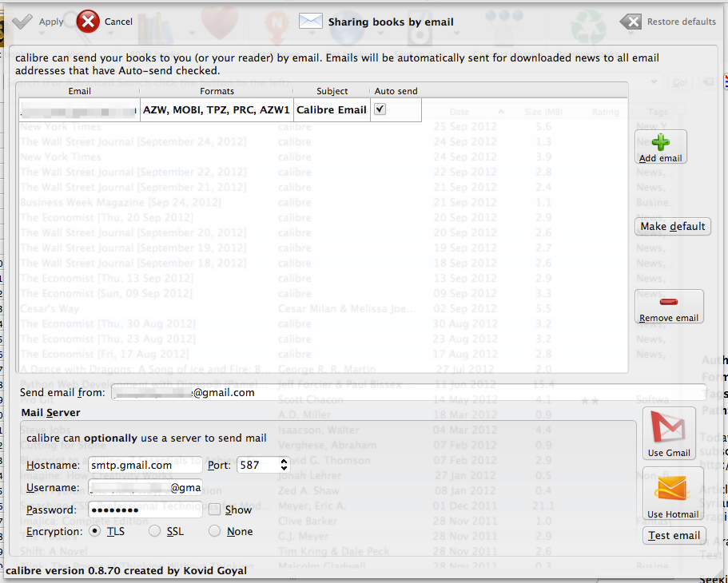Click the Subject column header
The height and width of the screenshot is (583, 728).
332,91
